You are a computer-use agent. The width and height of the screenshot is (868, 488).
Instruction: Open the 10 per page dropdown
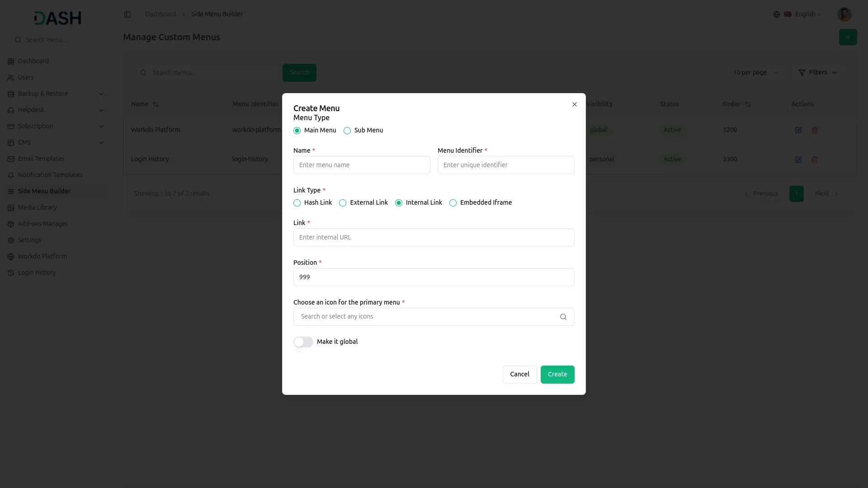click(x=755, y=72)
